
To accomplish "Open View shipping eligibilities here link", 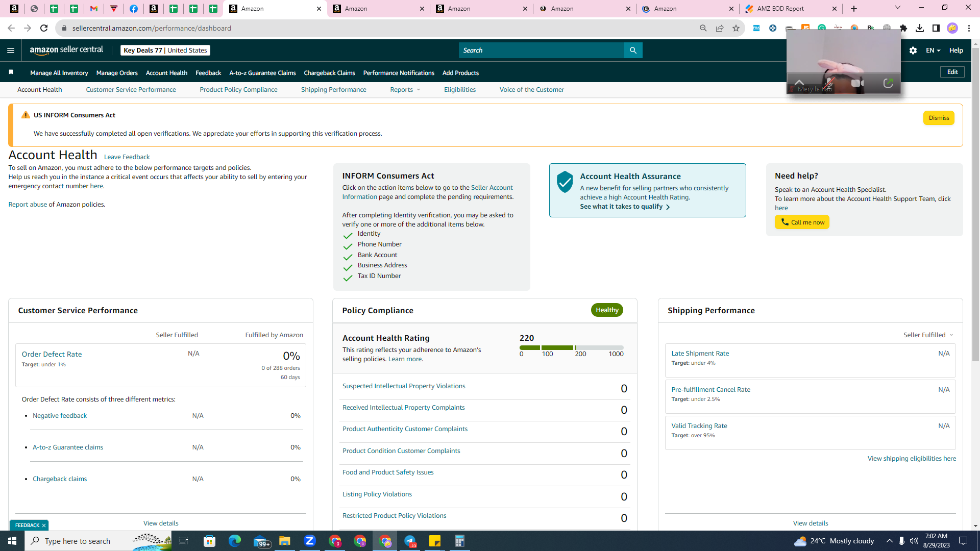I will (912, 459).
